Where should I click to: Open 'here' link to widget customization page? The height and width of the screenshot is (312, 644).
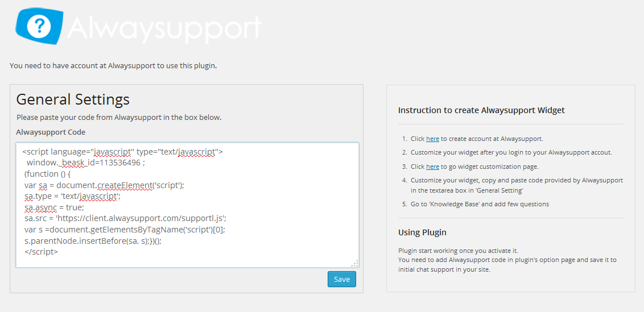432,167
